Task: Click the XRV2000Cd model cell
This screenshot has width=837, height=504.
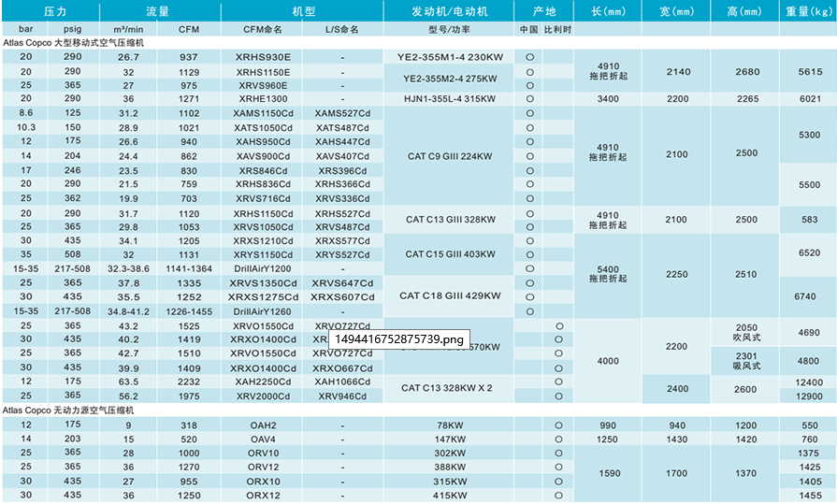Action: 263,396
